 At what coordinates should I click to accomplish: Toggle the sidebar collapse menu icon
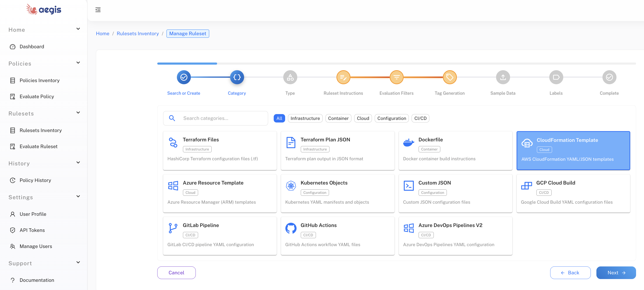(98, 10)
